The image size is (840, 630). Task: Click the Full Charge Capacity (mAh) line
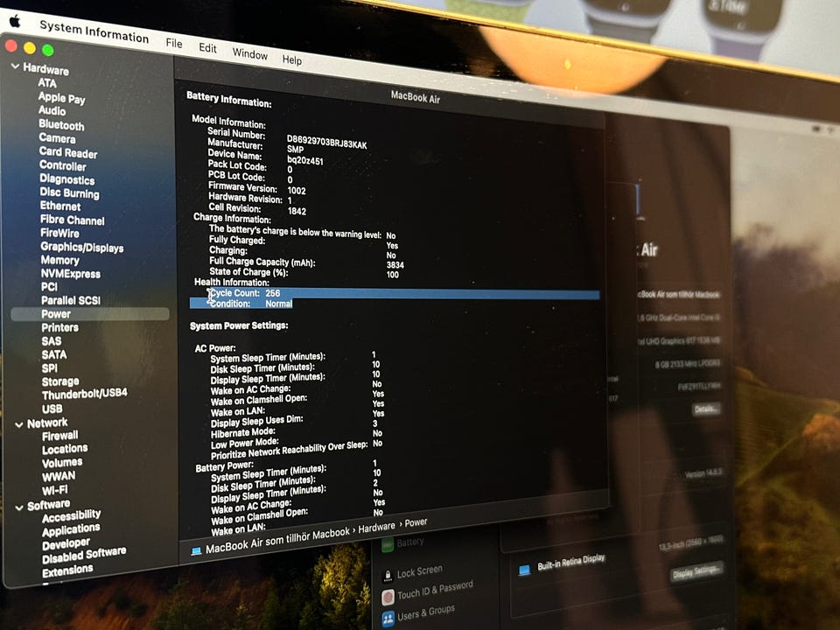point(306,263)
